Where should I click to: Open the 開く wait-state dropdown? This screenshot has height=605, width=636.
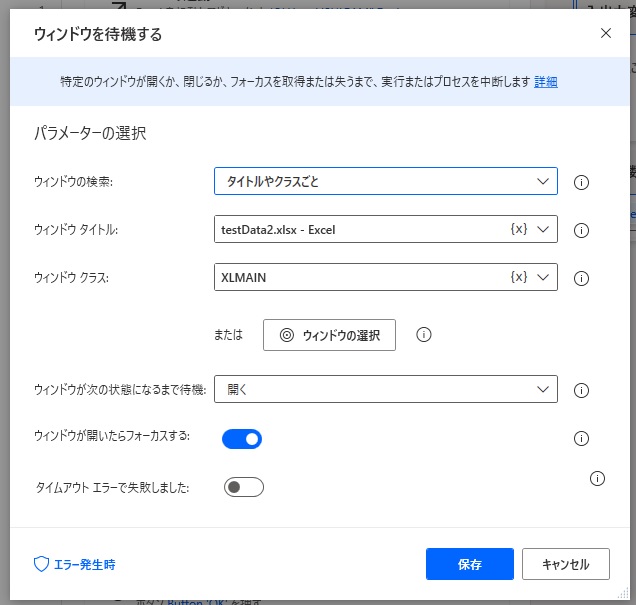[x=385, y=389]
